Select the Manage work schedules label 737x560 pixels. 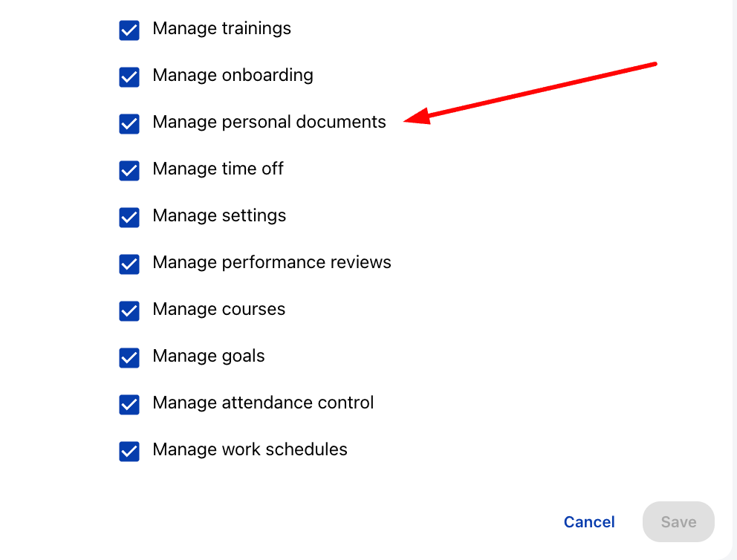point(250,449)
